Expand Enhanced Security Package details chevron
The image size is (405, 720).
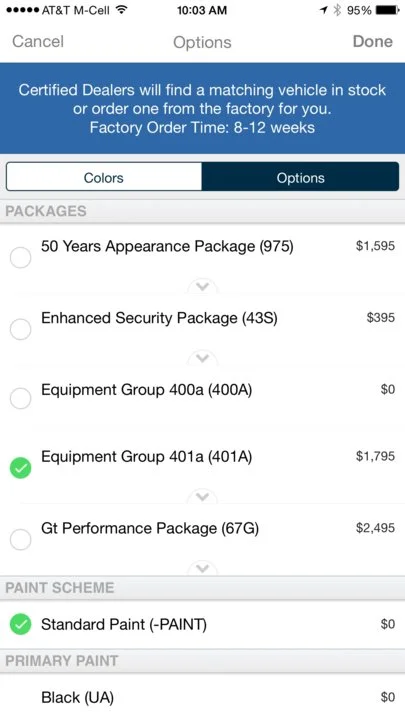coord(202,358)
